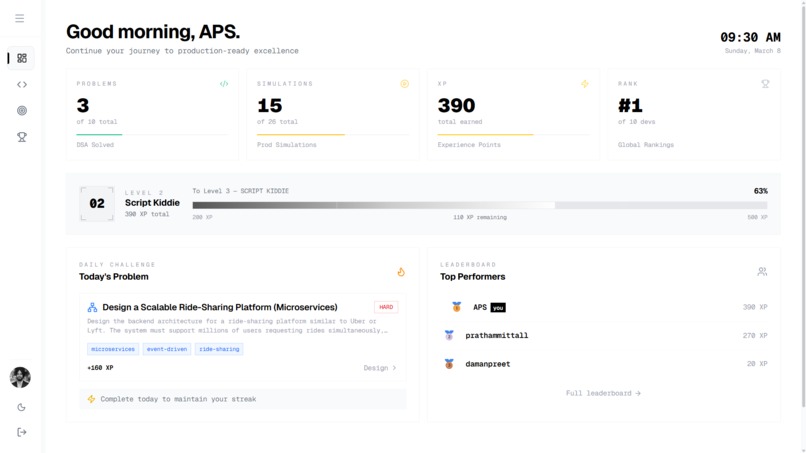Click the Experience Points progress bar
Image resolution: width=806 pixels, height=453 pixels.
pyautogui.click(x=513, y=135)
